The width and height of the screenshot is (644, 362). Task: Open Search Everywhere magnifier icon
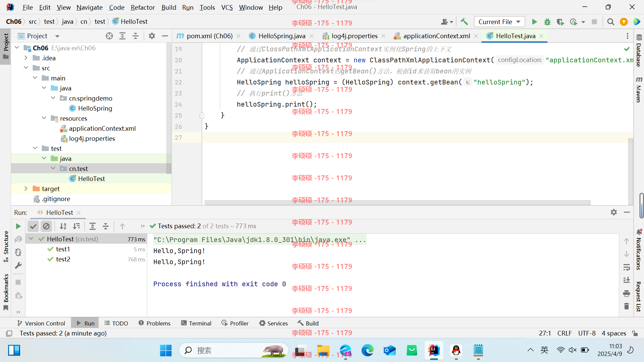pos(611,22)
